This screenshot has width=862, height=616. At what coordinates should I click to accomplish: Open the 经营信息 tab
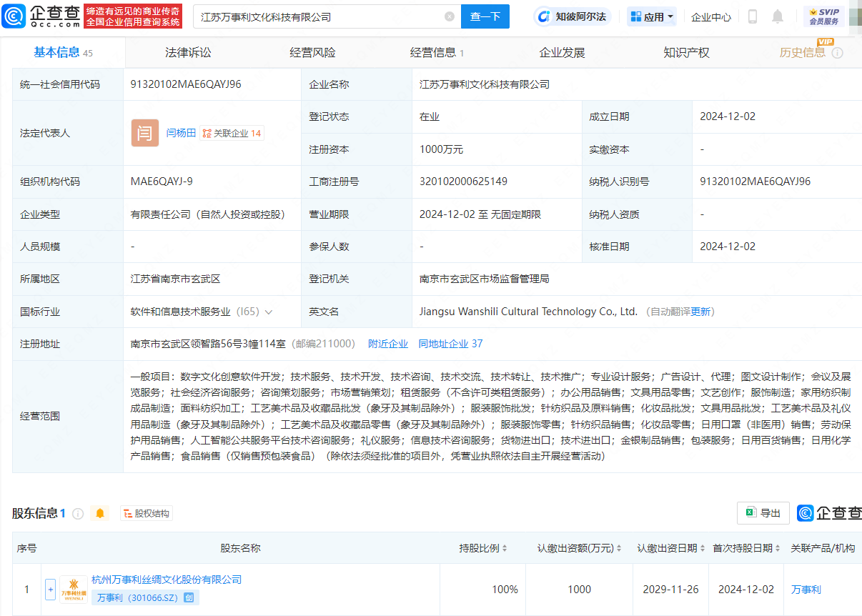tap(437, 52)
